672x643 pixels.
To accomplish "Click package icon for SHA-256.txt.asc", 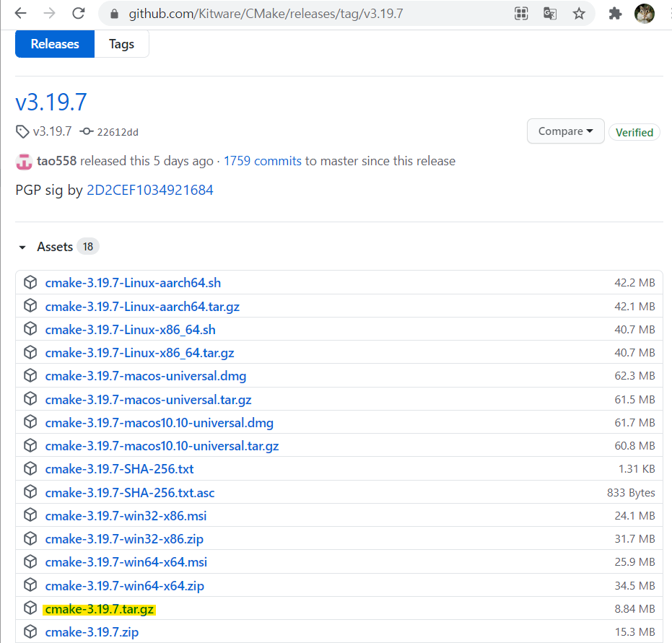I will (x=30, y=491).
